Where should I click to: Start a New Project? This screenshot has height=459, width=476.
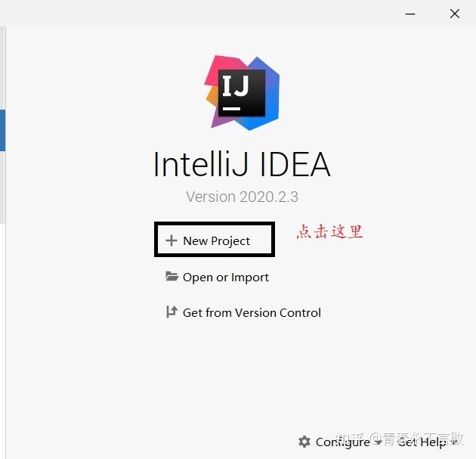(x=216, y=241)
